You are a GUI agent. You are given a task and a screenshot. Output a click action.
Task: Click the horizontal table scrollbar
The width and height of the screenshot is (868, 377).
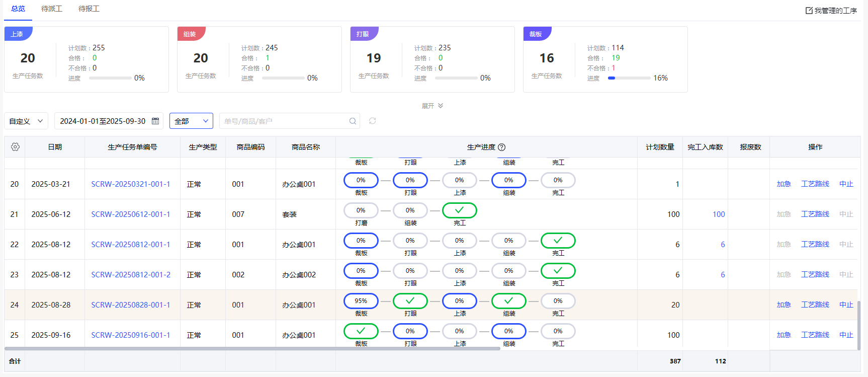[x=251, y=348]
